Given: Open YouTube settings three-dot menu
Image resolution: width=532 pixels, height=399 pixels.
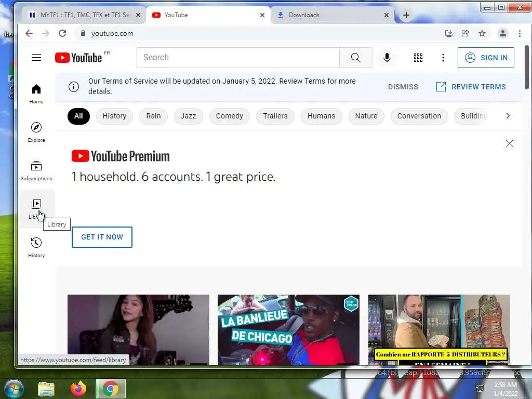Looking at the screenshot, I should 443,58.
